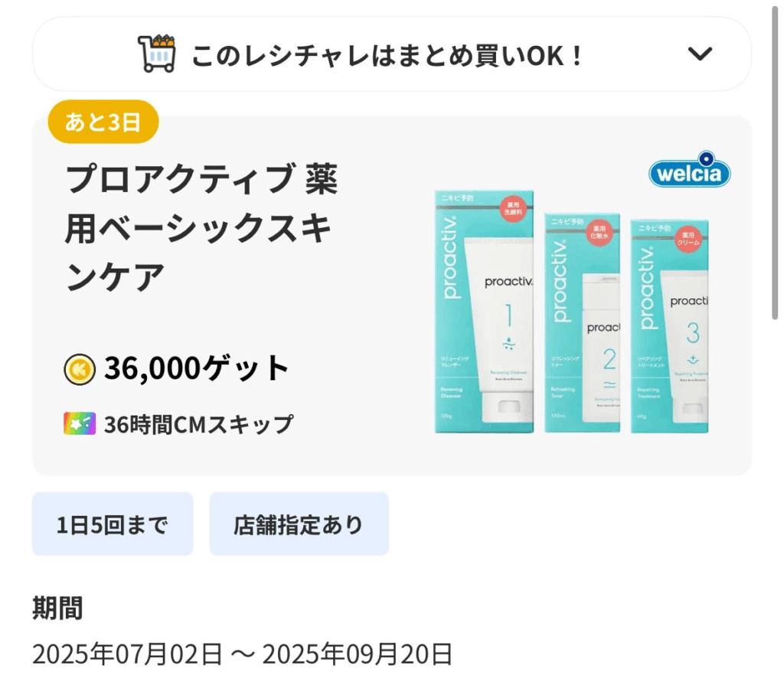Click the vertical scrollbar thumb
This screenshot has width=784, height=678.
775,161
